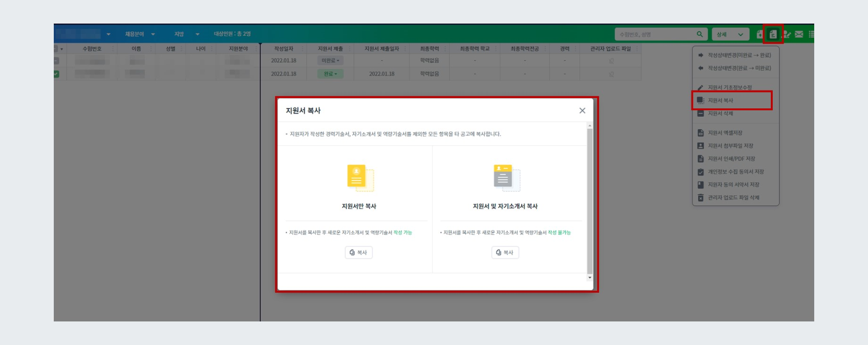Click the 경력 column header
Image resolution: width=868 pixels, height=345 pixels.
tap(565, 49)
